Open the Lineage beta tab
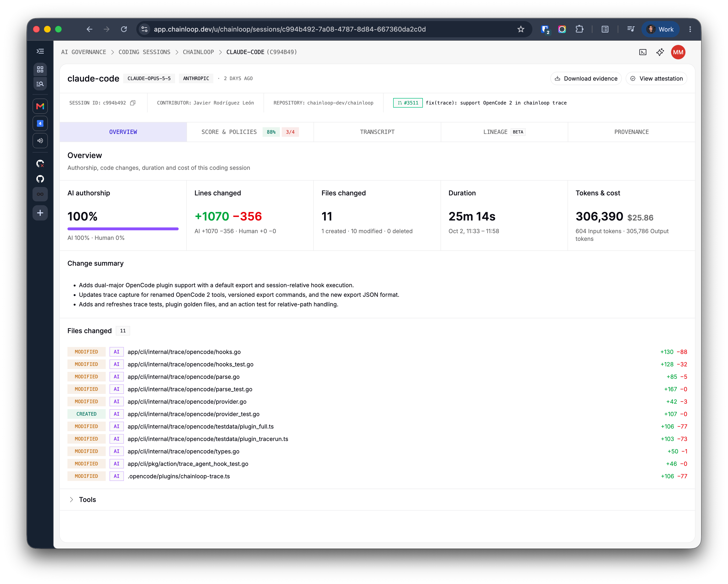This screenshot has width=728, height=584. pyautogui.click(x=504, y=132)
